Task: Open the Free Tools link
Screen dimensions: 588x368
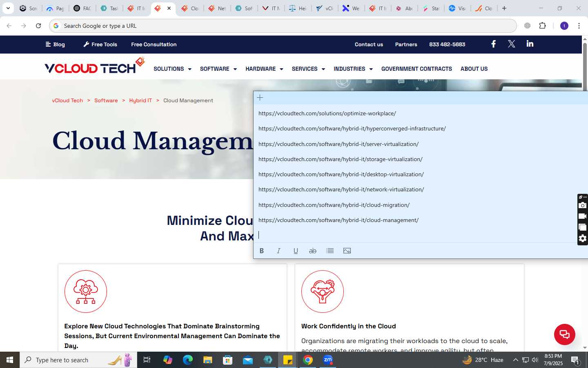Action: 100,44
